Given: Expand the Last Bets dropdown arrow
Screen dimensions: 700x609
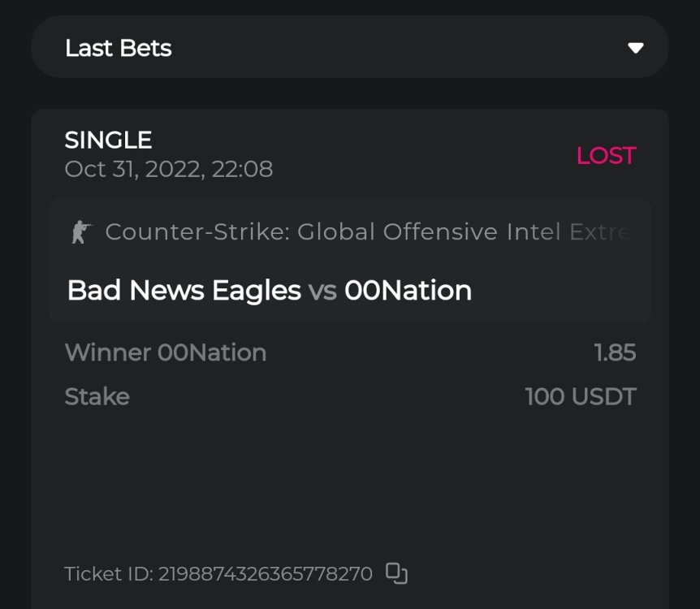Looking at the screenshot, I should coord(636,48).
